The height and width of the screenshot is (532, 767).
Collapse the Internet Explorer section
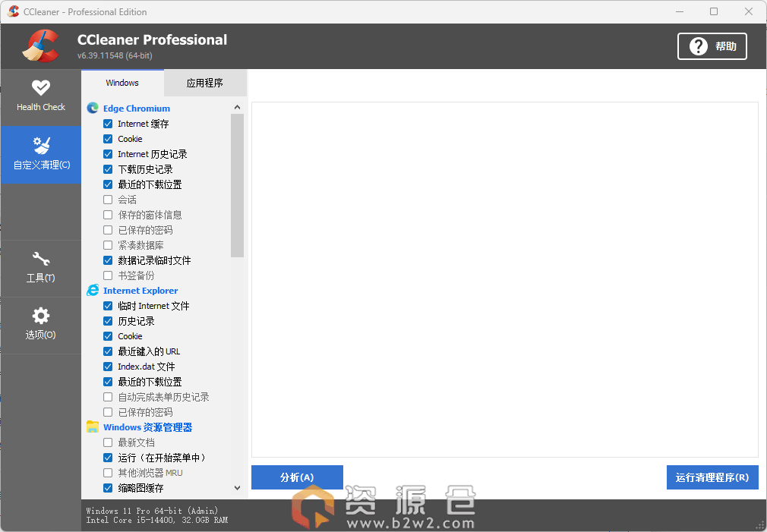click(x=140, y=291)
